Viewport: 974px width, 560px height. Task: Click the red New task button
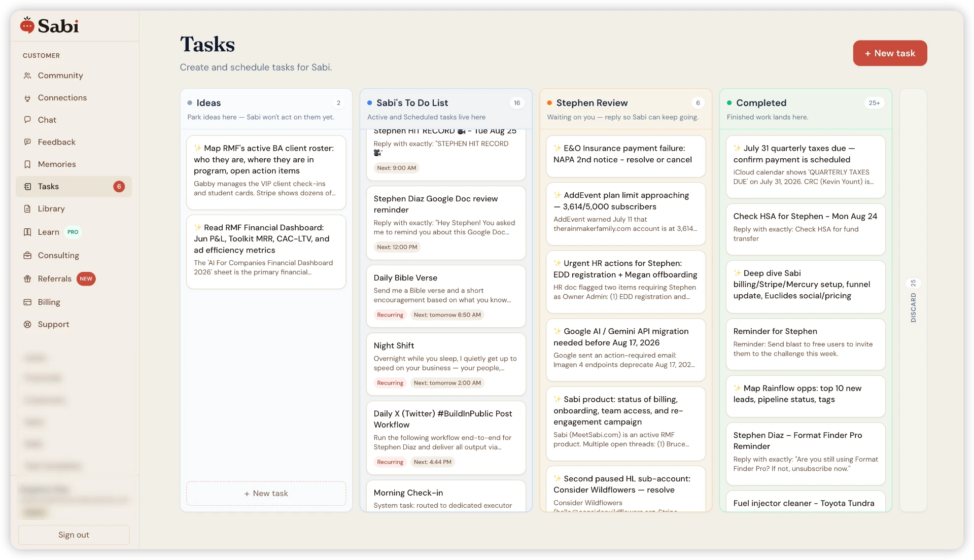(890, 53)
